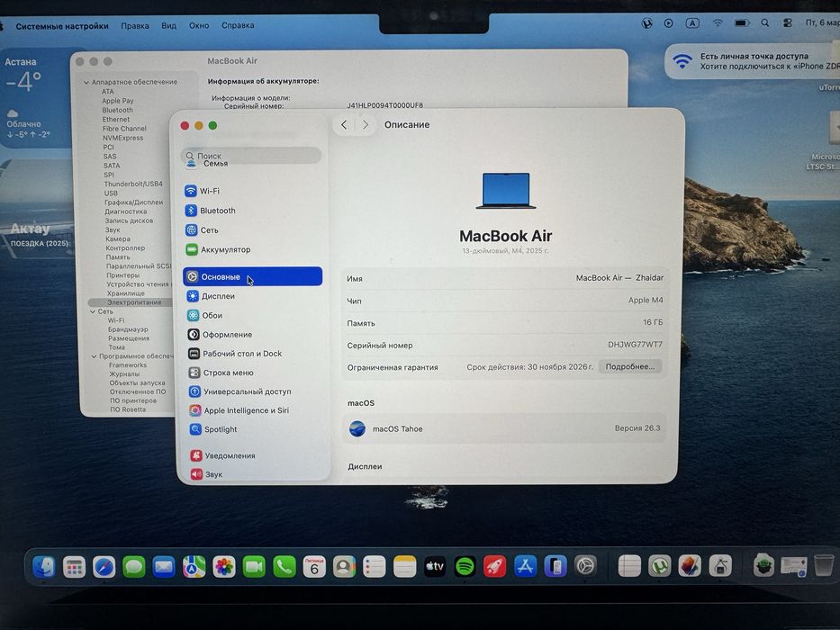Select Bluetooth in System Information tree
Viewport: 840px width, 630px height.
117,110
